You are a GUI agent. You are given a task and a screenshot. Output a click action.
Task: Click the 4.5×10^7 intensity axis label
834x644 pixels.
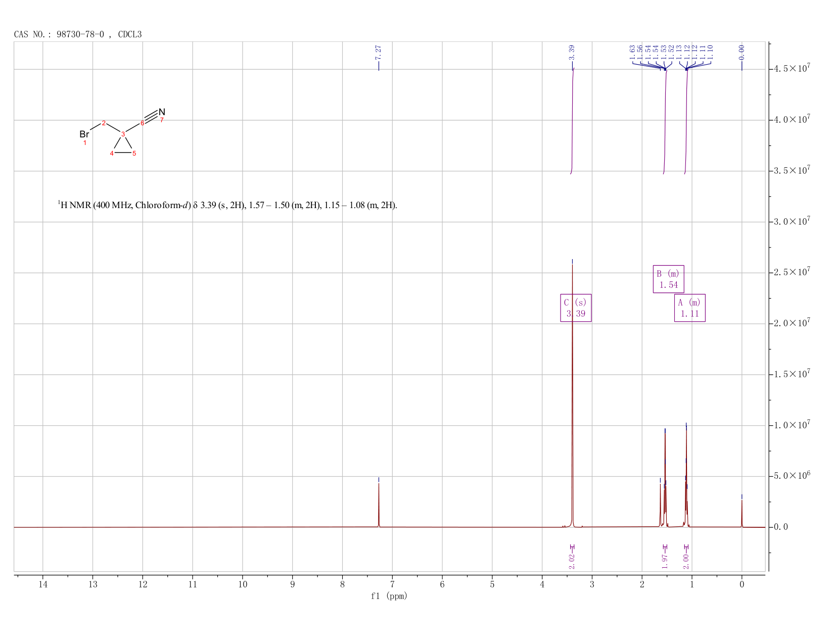[x=793, y=68]
